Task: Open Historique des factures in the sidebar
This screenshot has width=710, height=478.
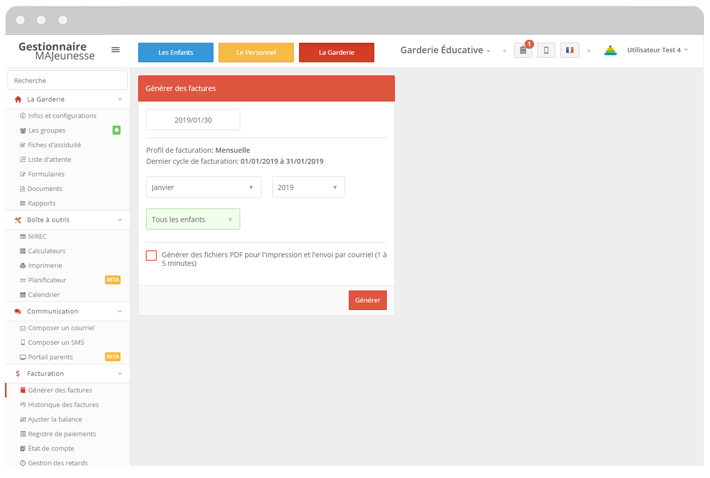Action: [x=63, y=405]
